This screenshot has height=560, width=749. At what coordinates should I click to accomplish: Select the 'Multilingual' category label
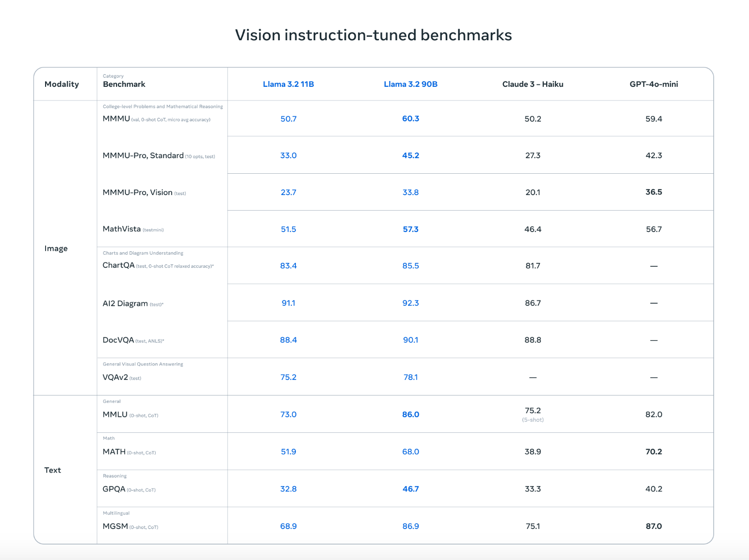(116, 513)
